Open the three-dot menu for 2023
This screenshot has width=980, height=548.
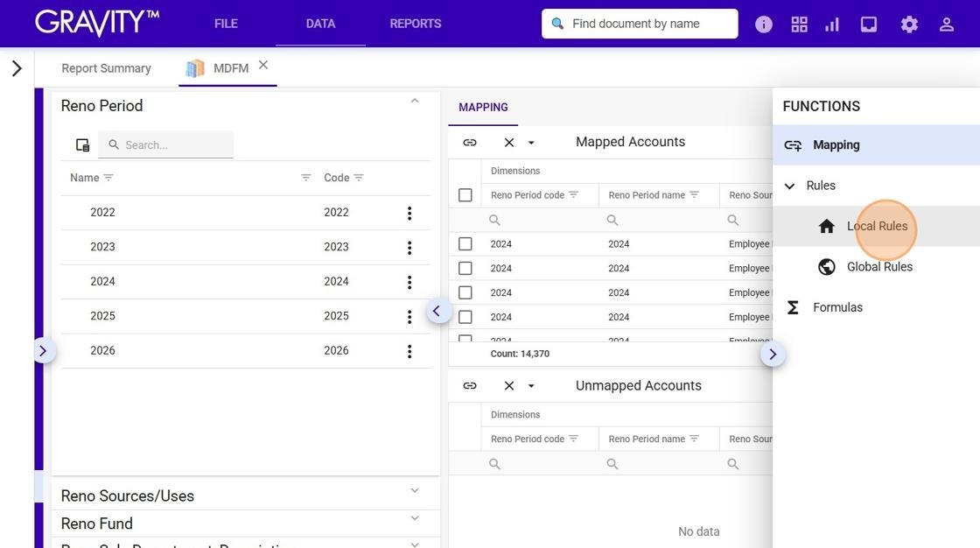click(409, 248)
